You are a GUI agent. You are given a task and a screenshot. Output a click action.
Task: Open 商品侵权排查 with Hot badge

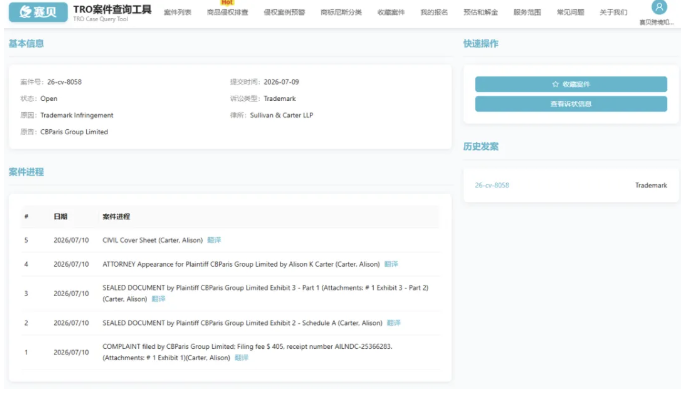[x=227, y=12]
